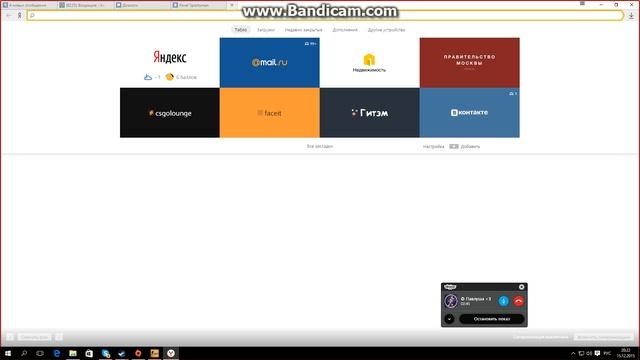This screenshot has height=360, width=640.
Task: Open the browser hamburger menu in title bar
Action: tap(582, 4)
